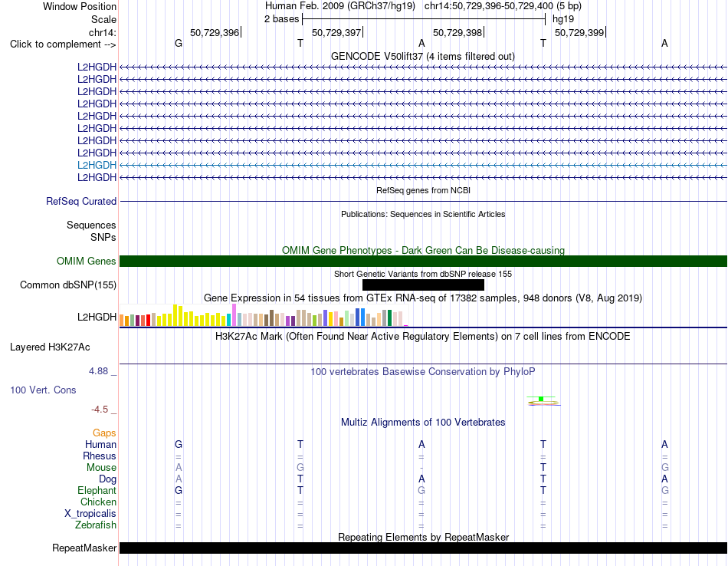Click the '2 bases' scale bar label
The image size is (728, 566).
[x=282, y=19]
